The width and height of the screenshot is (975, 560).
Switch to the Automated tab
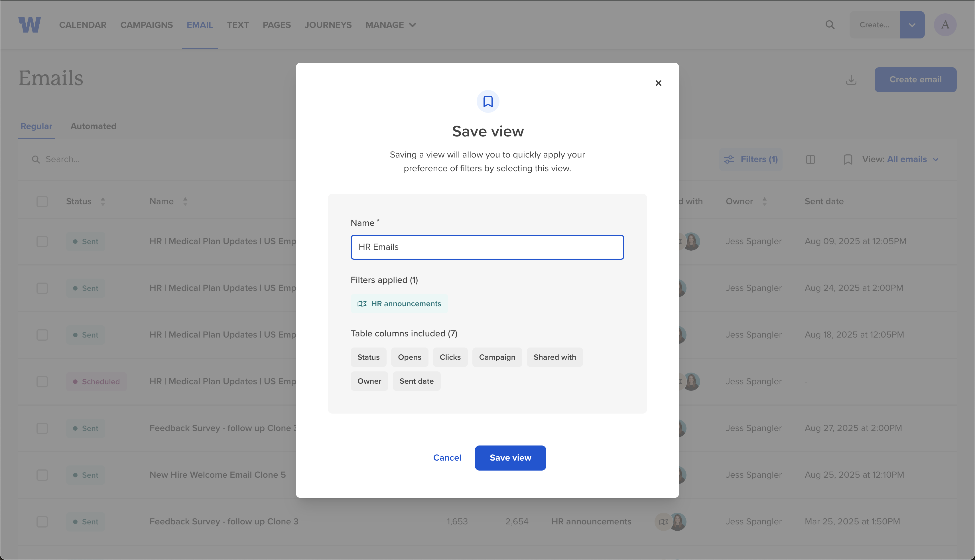click(93, 126)
